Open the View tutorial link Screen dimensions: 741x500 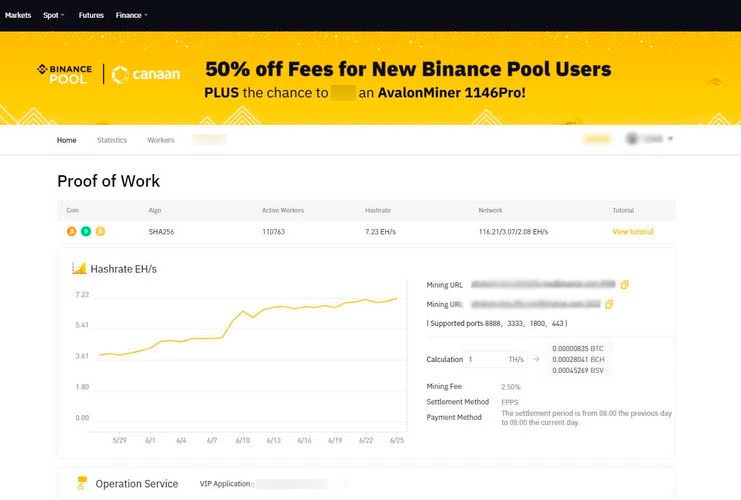pyautogui.click(x=633, y=231)
